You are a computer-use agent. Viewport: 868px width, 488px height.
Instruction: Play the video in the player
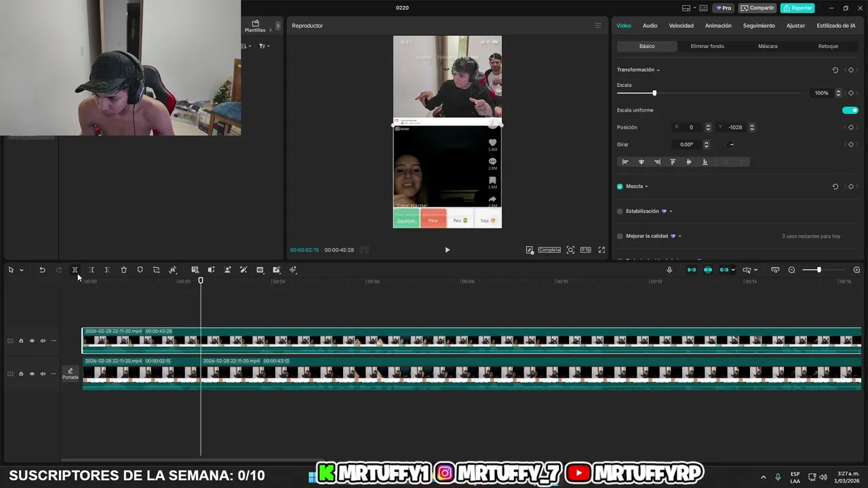[x=447, y=250]
